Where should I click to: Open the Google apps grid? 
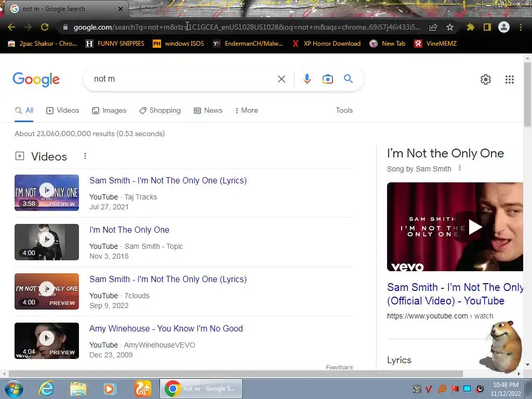[509, 79]
